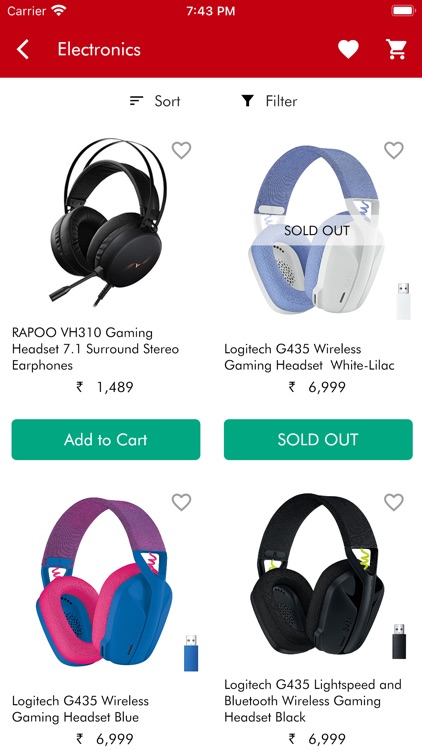Tap the green SOLD OUT button
422x750 pixels.
point(318,440)
